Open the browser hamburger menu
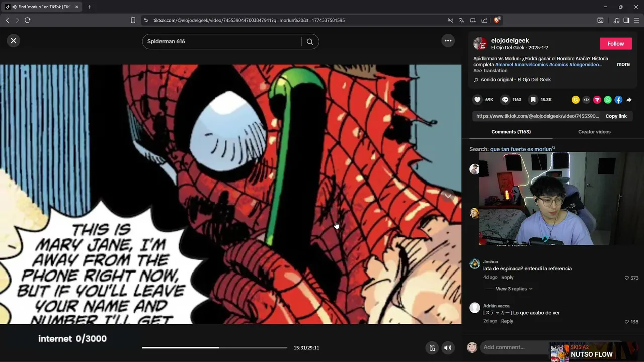The image size is (644, 362). pos(636,20)
